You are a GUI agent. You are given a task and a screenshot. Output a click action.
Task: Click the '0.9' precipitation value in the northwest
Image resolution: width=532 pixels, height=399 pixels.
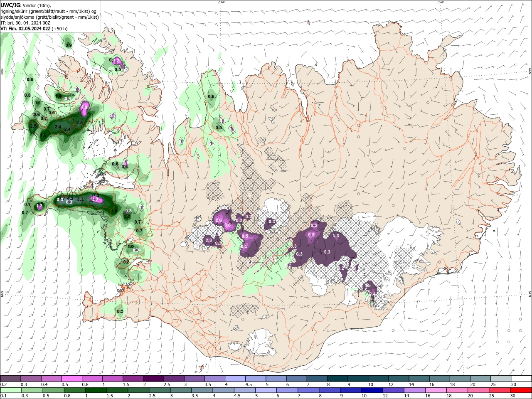point(69,45)
